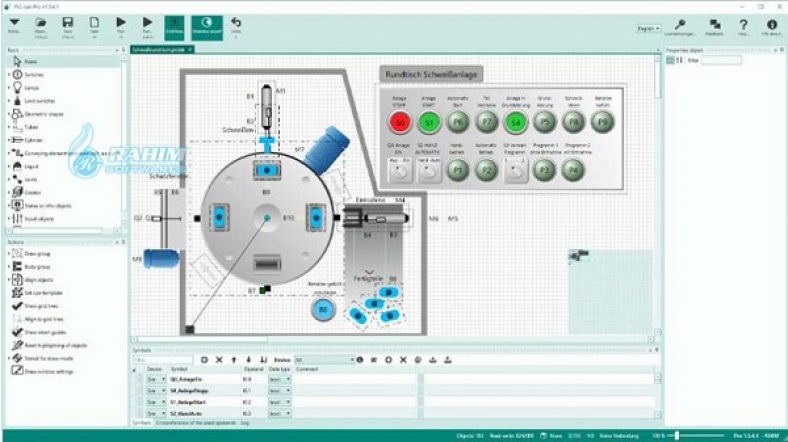This screenshot has height=442, width=788.
Task: Activate the green toolbar button with globe icon
Action: click(207, 27)
